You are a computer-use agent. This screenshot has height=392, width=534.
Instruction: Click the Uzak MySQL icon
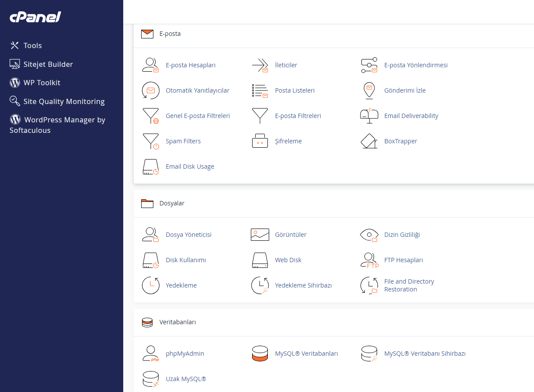click(x=151, y=379)
